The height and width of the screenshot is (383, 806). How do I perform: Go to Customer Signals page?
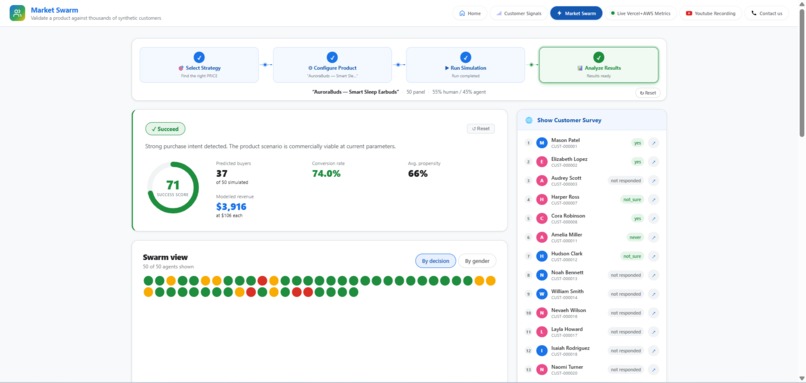click(x=519, y=13)
